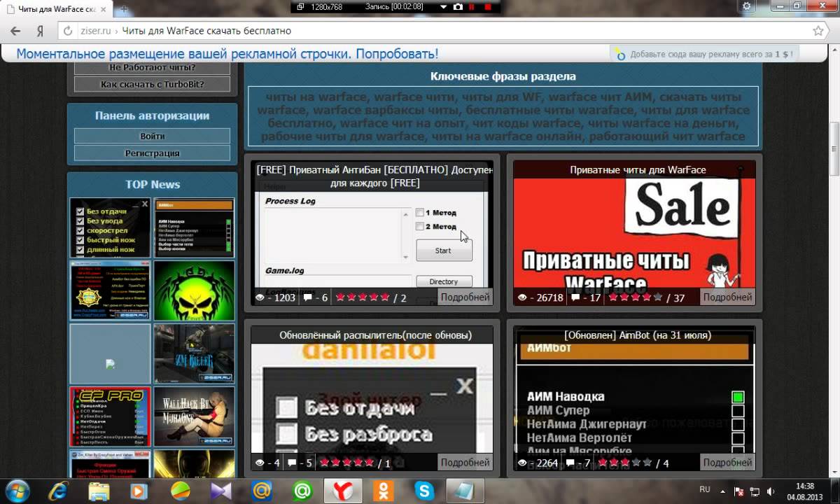Viewport: 840px width, 504px height.
Task: Take a snapshot with recorder camera icon
Action: click(x=458, y=6)
